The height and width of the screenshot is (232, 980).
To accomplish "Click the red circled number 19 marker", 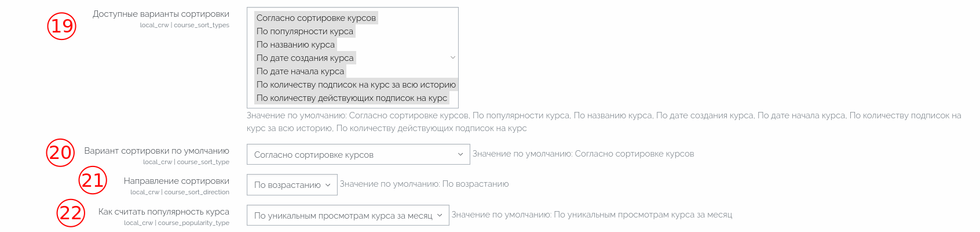I will (61, 26).
